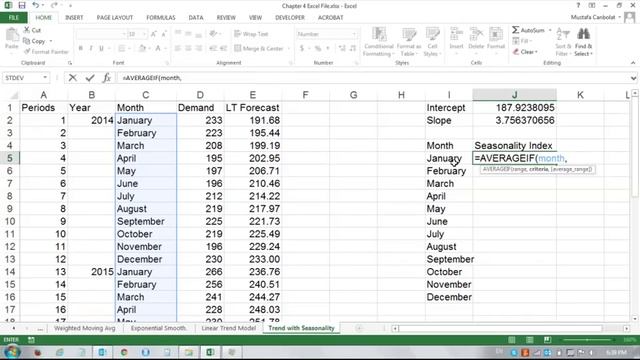Switch to the PAGE LAYOUT ribbon tab

115,18
